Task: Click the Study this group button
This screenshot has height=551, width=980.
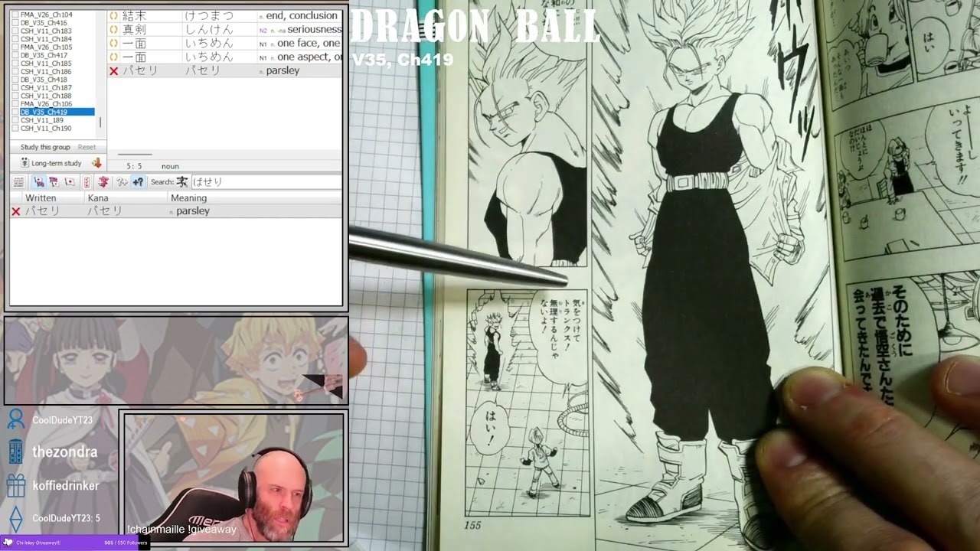Action: 45,147
